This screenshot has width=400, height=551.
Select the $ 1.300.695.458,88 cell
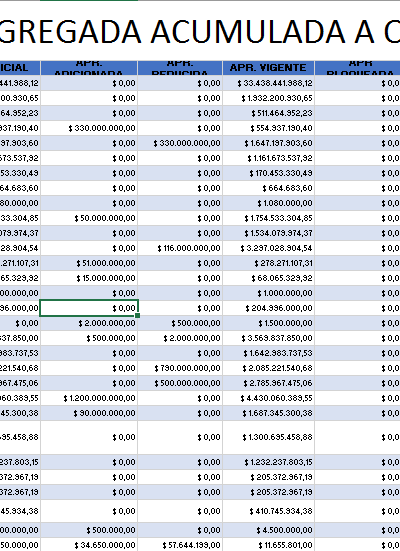pos(268,437)
